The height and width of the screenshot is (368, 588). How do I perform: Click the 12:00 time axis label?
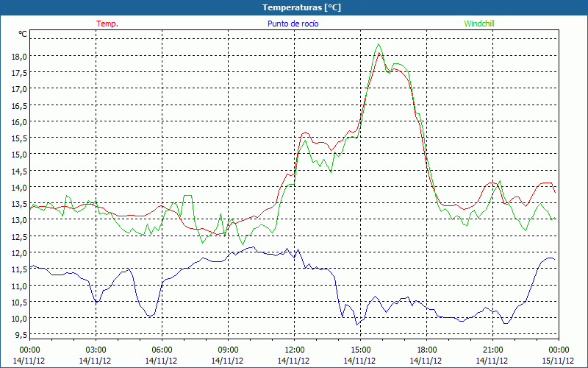tap(295, 350)
